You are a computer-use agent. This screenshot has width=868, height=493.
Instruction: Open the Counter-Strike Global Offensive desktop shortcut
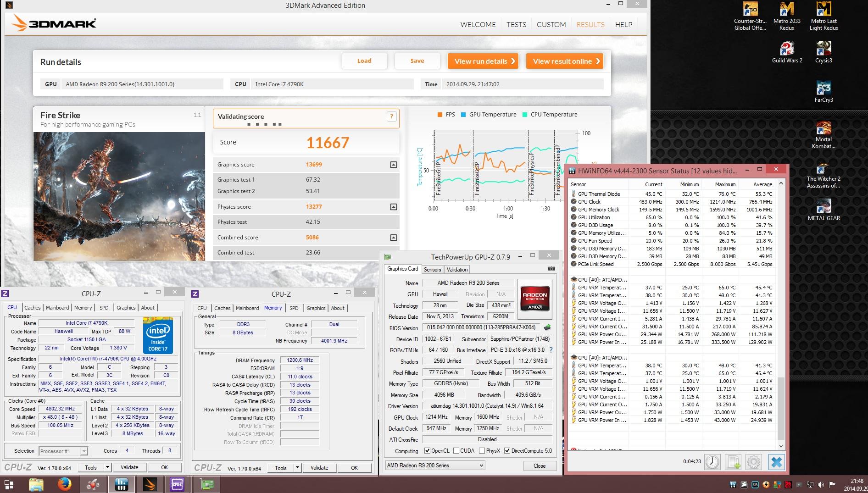click(x=750, y=17)
